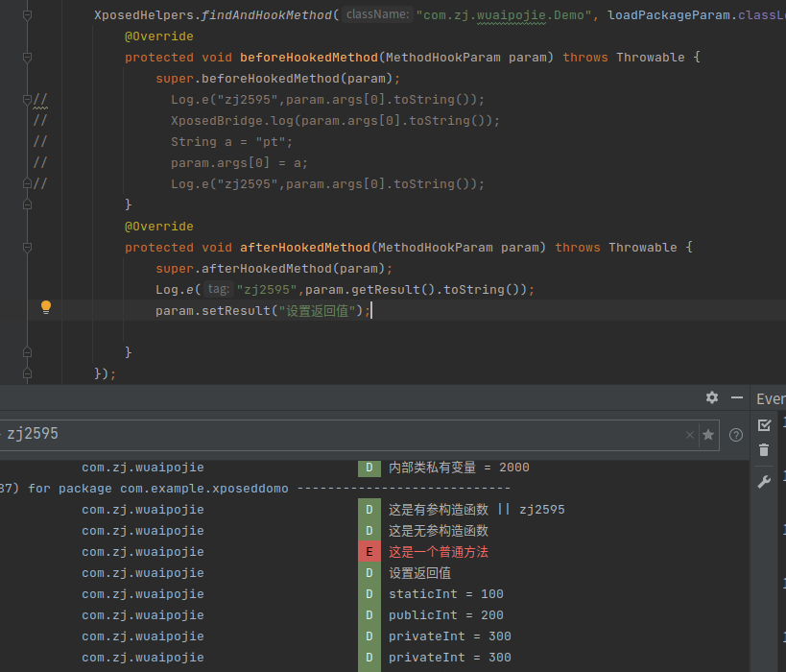Image resolution: width=786 pixels, height=672 pixels.
Task: Click fold end marker at the }); line
Action: click(28, 373)
